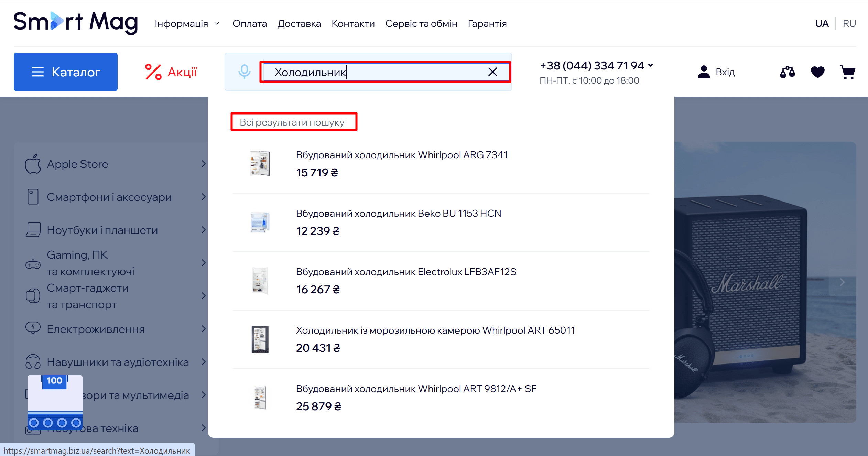Switch site language to RU

pyautogui.click(x=849, y=23)
